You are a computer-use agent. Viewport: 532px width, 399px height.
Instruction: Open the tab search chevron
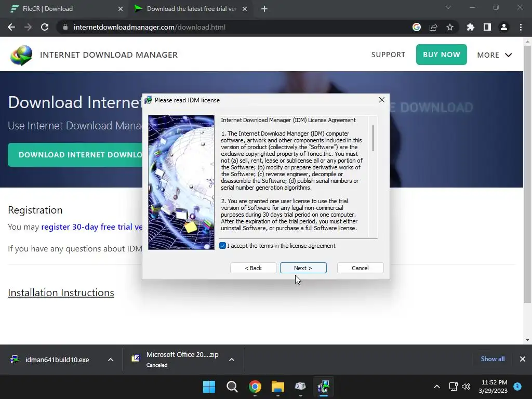[x=448, y=7]
